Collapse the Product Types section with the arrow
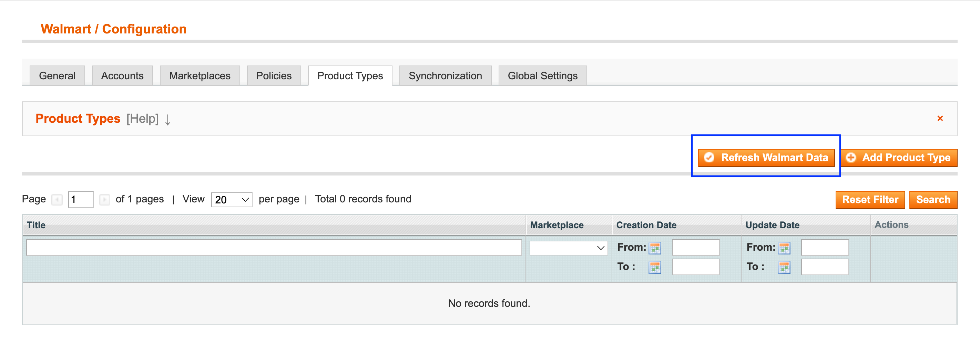Image resolution: width=980 pixels, height=351 pixels. point(167,120)
